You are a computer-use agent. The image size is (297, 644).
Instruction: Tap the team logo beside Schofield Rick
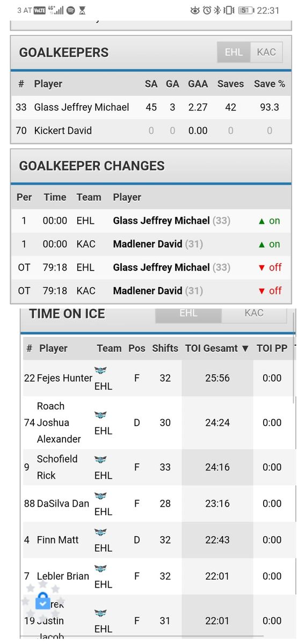[x=100, y=459]
